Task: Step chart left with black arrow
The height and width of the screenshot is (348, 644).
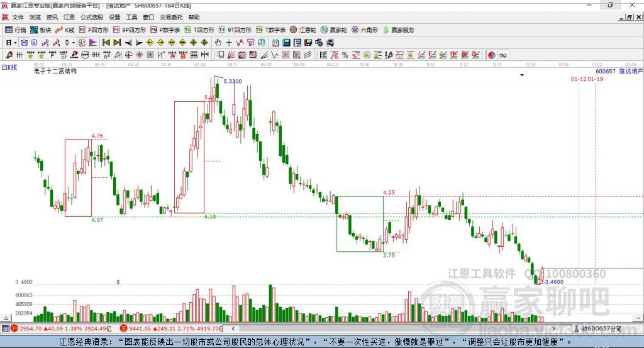Action: [128, 43]
